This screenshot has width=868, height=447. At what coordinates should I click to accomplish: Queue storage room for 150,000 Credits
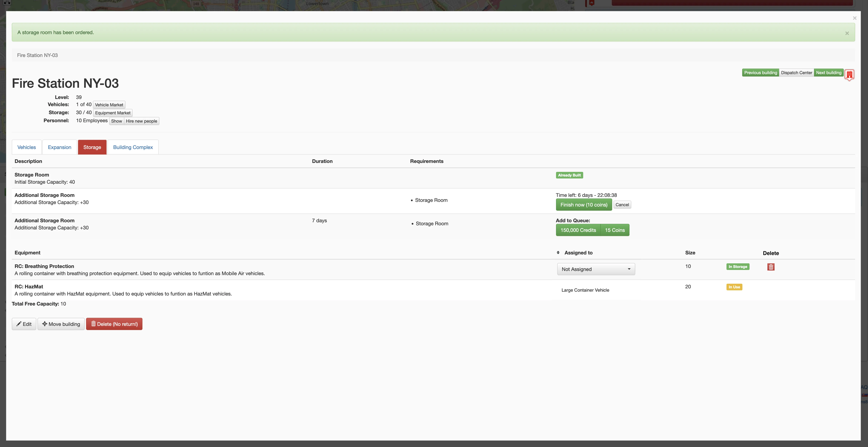[x=578, y=230]
